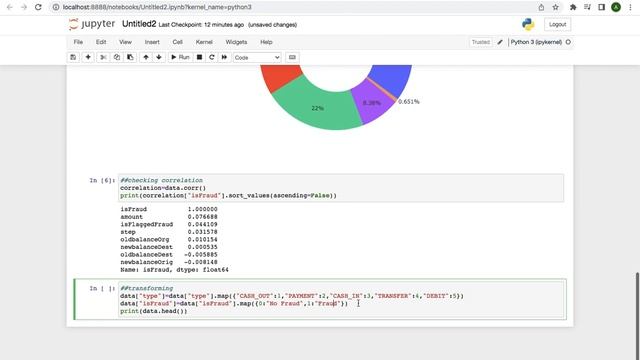This screenshot has height=360, width=640.
Task: Click into the transforming code cell
Action: (341, 300)
